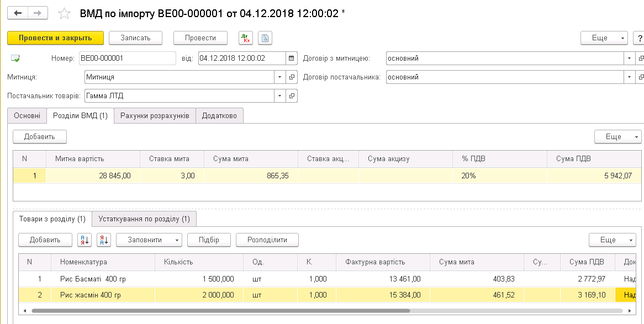Open the goods table Еще menu
Viewport: 644px width, 324px height.
[x=613, y=240]
